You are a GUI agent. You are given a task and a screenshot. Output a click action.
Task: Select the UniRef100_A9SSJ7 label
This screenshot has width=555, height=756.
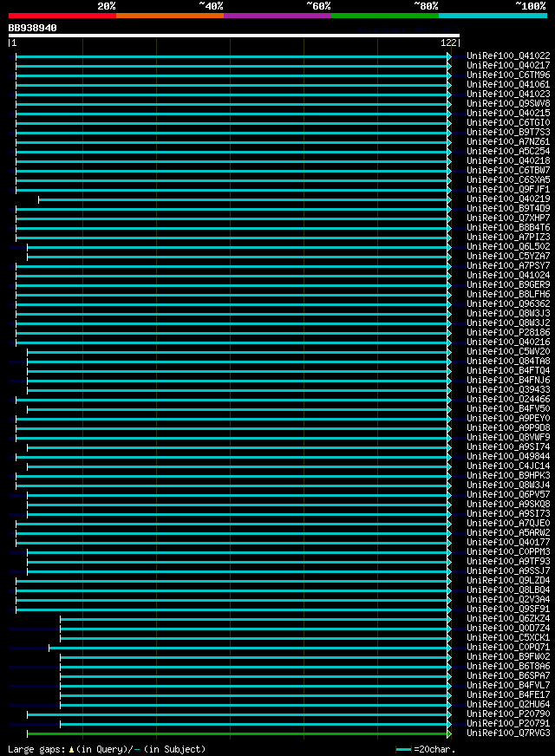pos(508,570)
